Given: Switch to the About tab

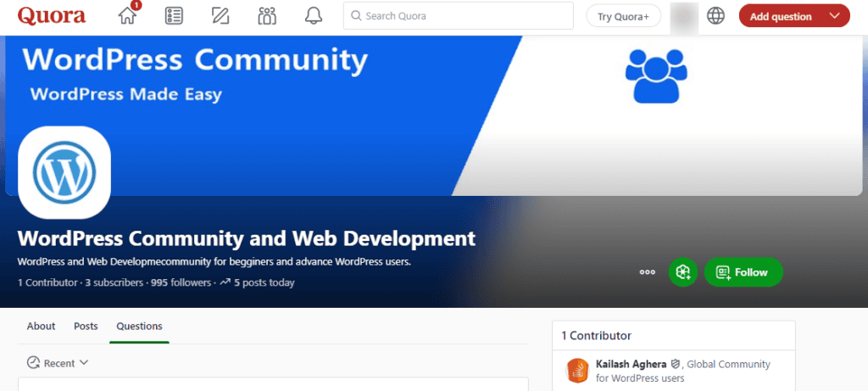Looking at the screenshot, I should point(41,327).
